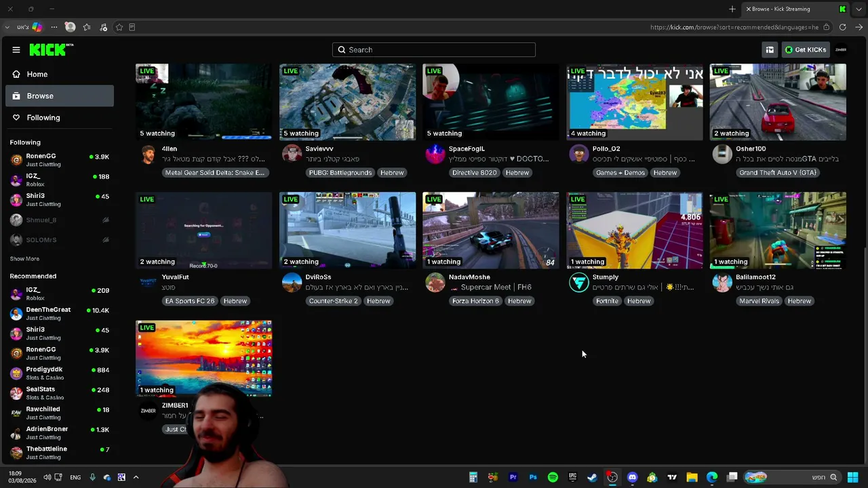The height and width of the screenshot is (488, 868).
Task: Open recommended channel AdrienBroner
Action: coord(60,432)
